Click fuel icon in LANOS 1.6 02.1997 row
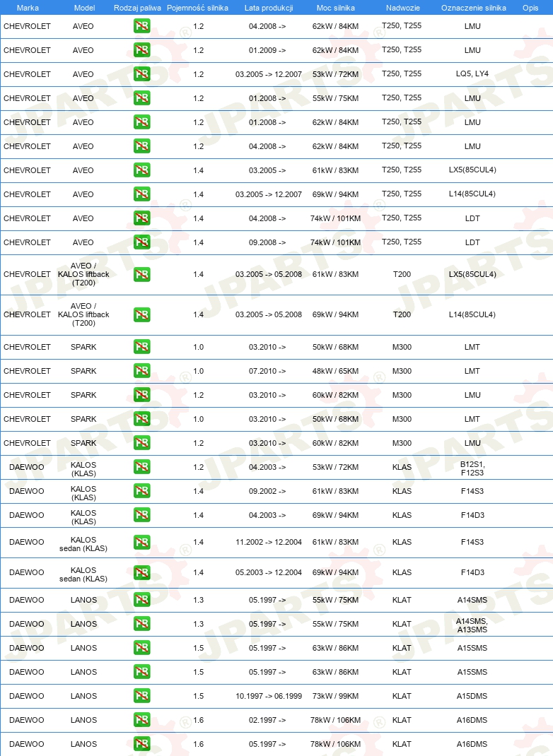 click(142, 721)
